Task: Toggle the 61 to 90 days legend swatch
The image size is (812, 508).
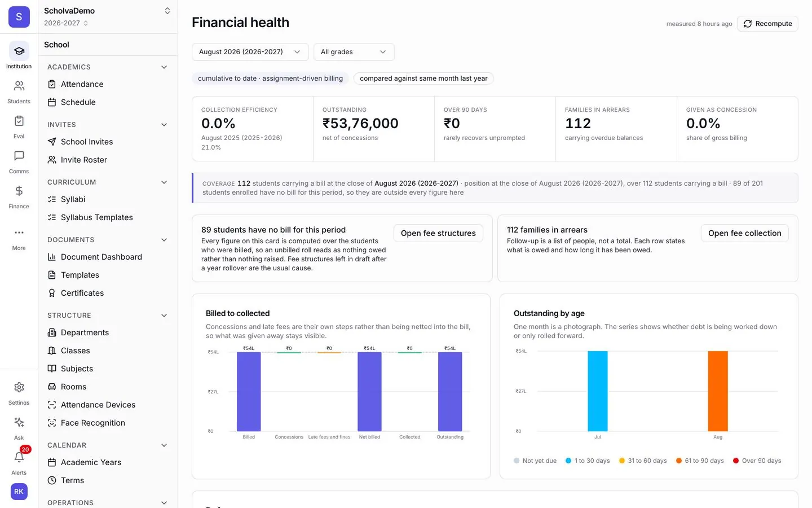Action: [679, 461]
